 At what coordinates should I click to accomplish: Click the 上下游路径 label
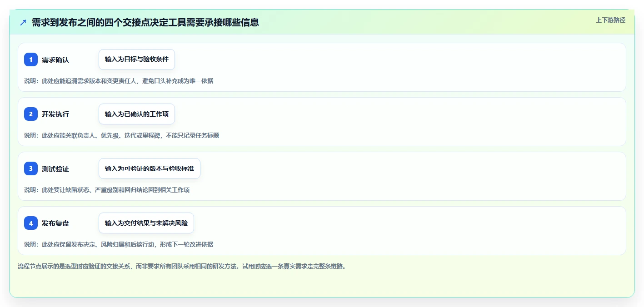pos(610,20)
